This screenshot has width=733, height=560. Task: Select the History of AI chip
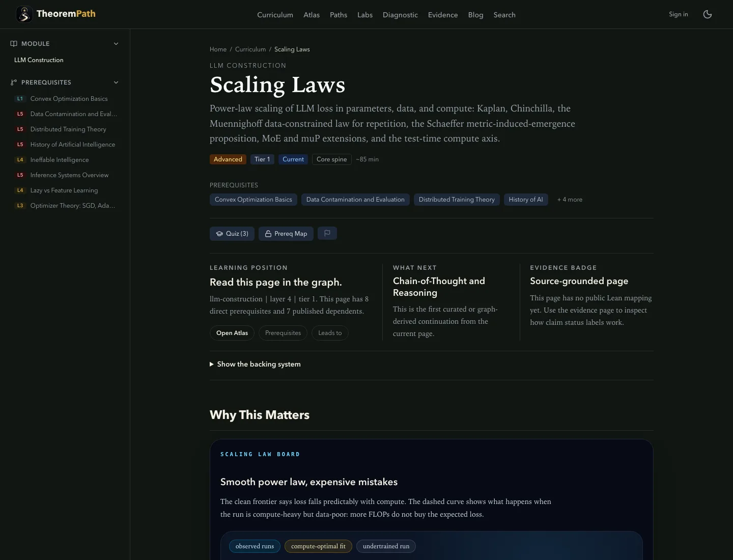click(x=526, y=200)
